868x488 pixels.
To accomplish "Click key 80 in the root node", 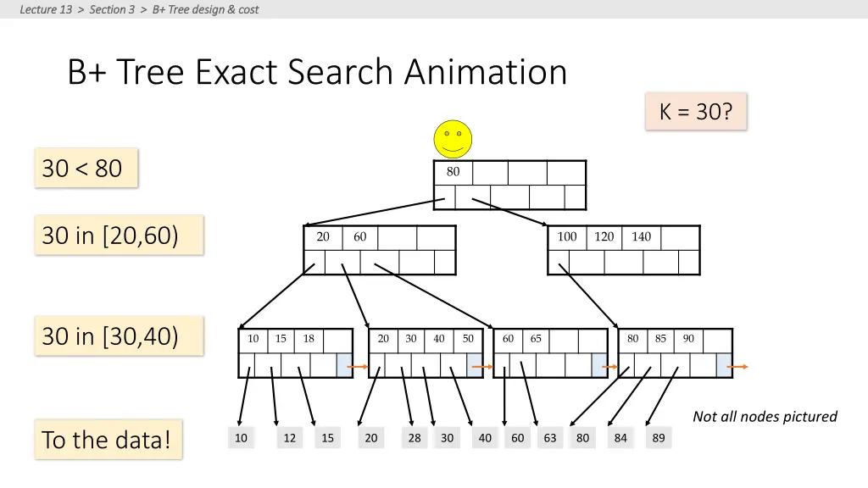I will click(x=453, y=172).
